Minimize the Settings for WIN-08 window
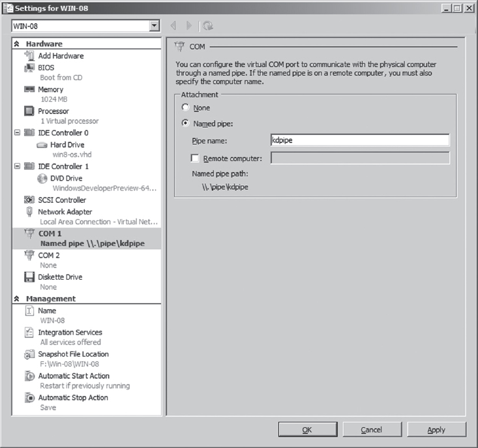This screenshot has width=478, height=448. [446, 8]
